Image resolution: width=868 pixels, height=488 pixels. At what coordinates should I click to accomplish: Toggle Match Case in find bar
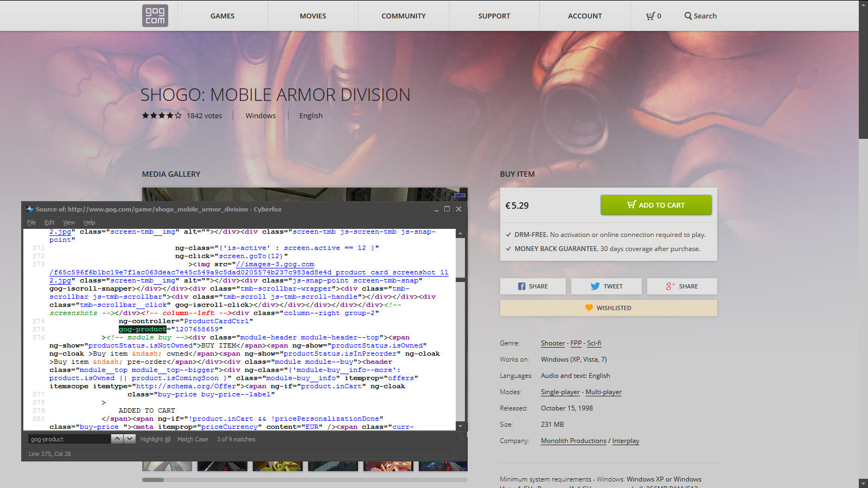(193, 439)
